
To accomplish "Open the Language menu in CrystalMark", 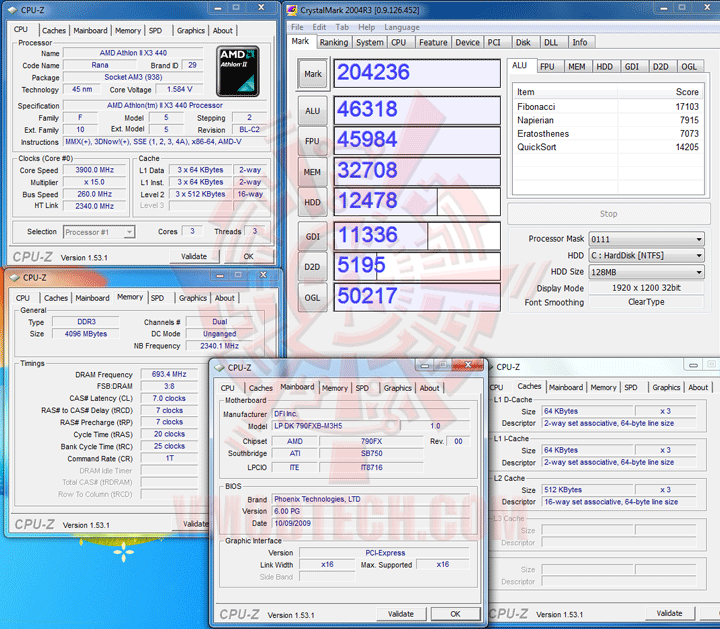I will [402, 27].
